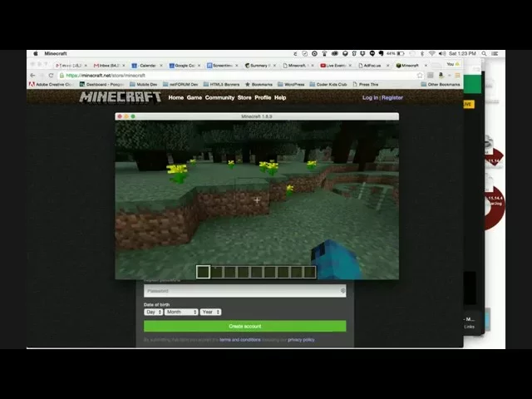This screenshot has height=399, width=532.
Task: Open the starred Bookmarks item
Action: point(259,84)
